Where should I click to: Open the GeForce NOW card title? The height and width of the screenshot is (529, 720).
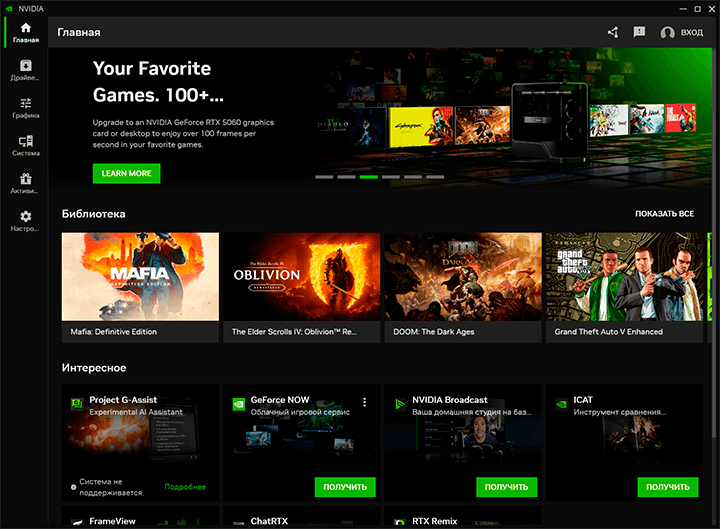tap(280, 400)
